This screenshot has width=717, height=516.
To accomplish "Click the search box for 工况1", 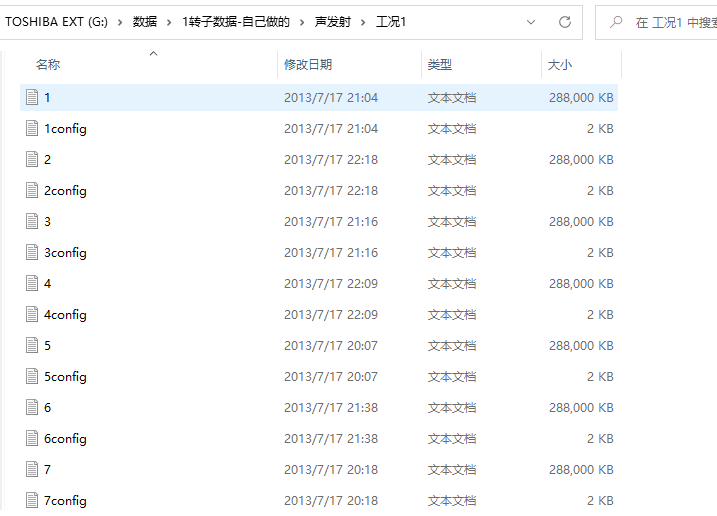I will coord(670,22).
